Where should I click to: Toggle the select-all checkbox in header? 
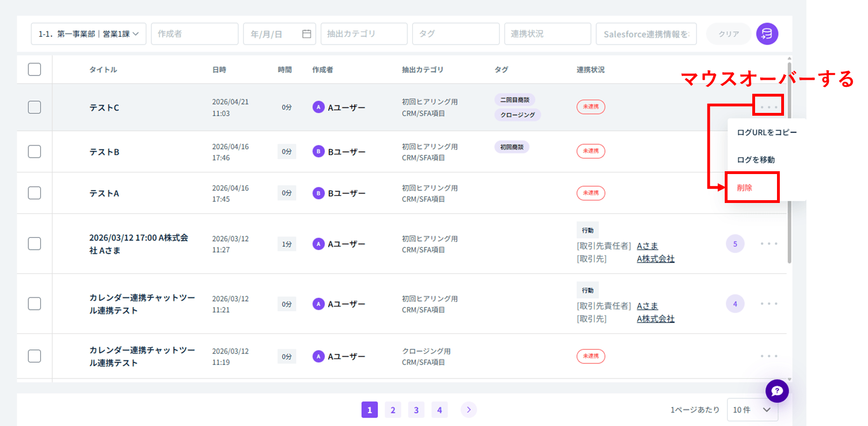click(x=35, y=70)
